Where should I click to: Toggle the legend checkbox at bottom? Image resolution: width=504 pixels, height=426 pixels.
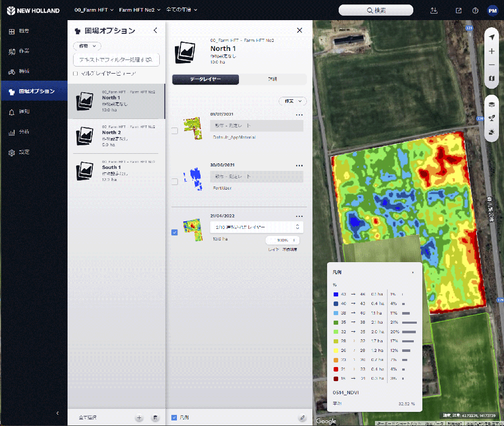[x=174, y=417]
